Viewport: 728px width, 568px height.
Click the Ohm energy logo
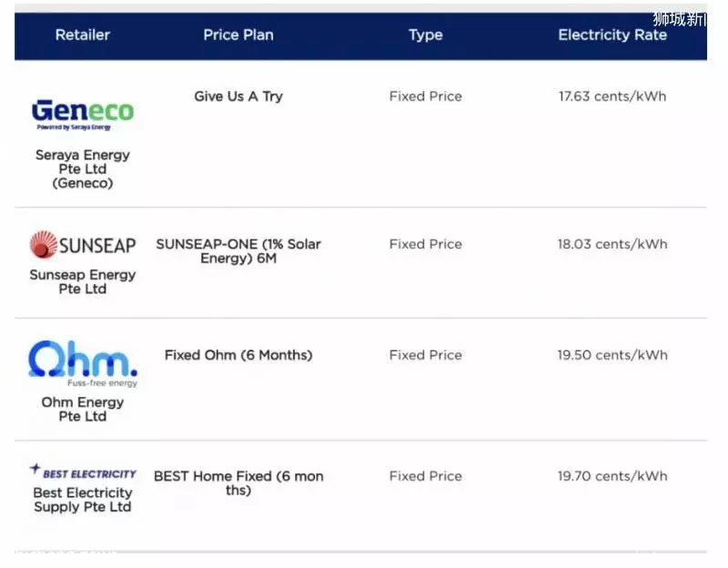coord(83,364)
